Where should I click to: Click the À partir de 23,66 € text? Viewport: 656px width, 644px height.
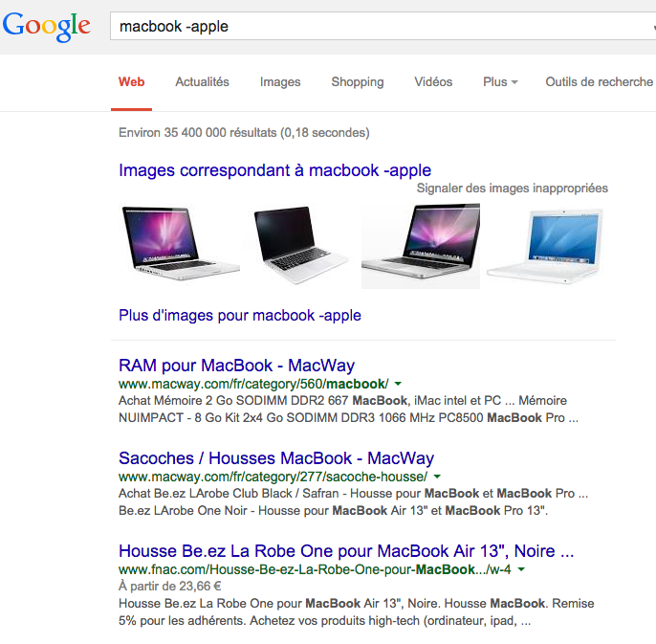[170, 587]
